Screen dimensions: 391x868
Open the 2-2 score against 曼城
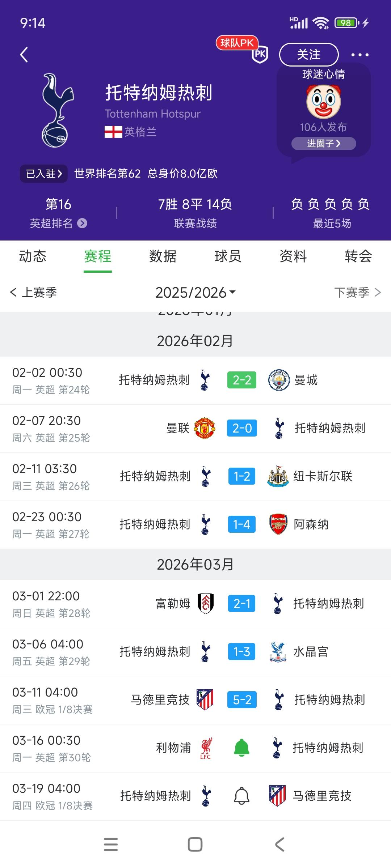(x=242, y=380)
